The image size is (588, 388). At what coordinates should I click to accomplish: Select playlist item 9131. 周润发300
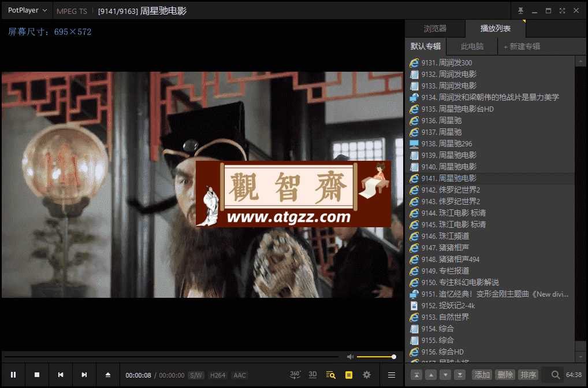coord(490,62)
